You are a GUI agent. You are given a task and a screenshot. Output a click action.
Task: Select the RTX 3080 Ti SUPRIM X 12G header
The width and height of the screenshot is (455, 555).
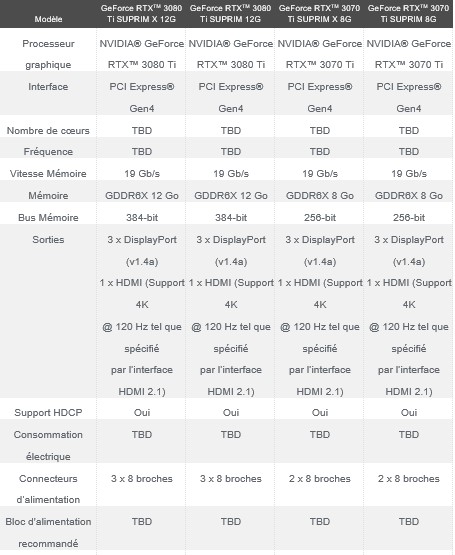pos(141,13)
